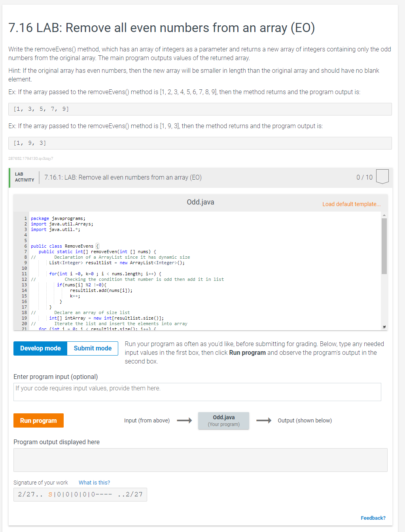Switch to Submit mode
405x532 pixels.
92,348
